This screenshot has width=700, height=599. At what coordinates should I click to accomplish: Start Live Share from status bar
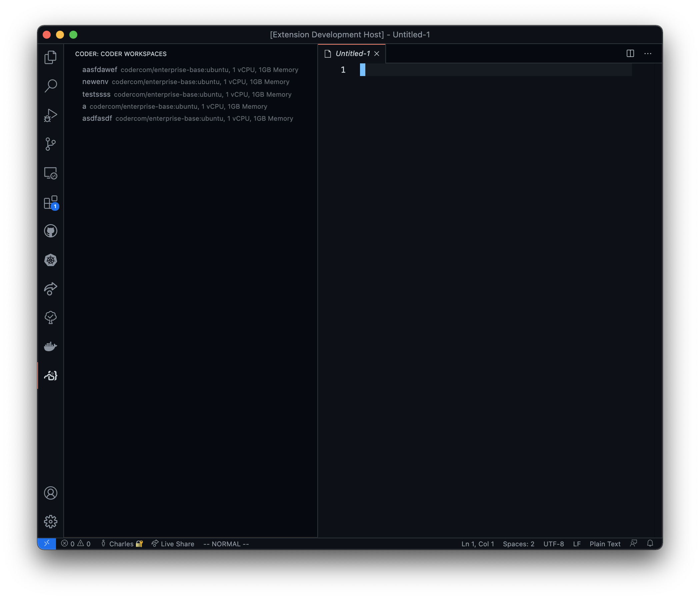173,544
